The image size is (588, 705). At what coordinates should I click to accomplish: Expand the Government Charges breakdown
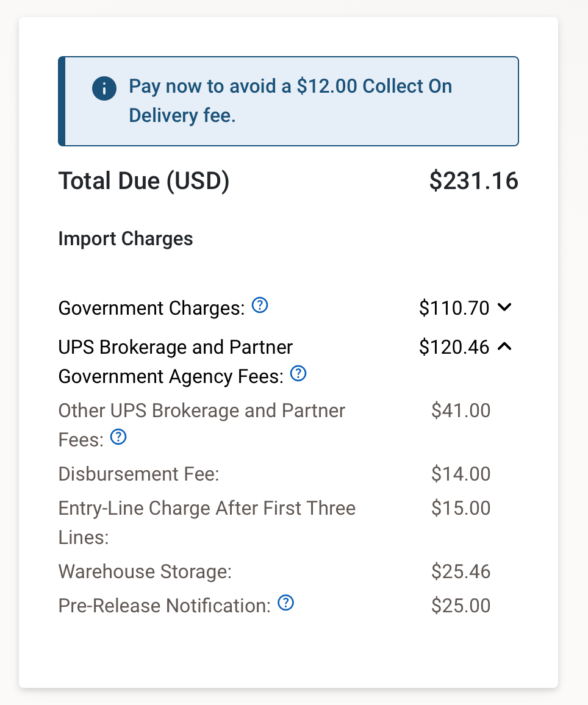click(504, 308)
